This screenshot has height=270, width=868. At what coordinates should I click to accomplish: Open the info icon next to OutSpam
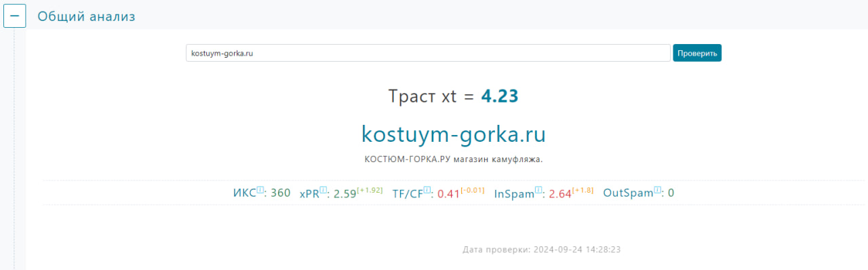click(x=657, y=190)
